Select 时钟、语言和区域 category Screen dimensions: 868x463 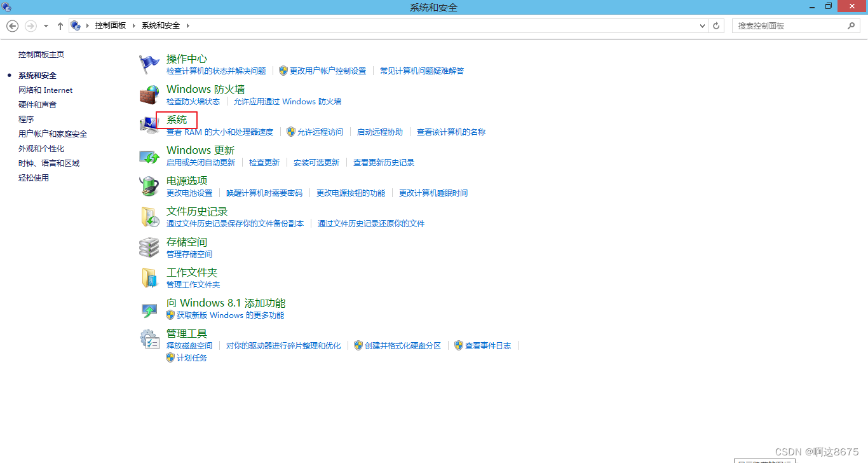tap(49, 163)
